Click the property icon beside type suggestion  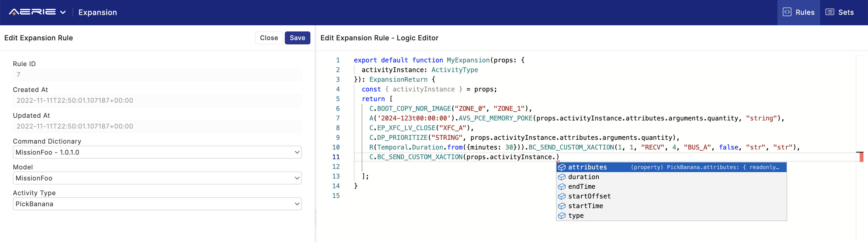pos(562,215)
